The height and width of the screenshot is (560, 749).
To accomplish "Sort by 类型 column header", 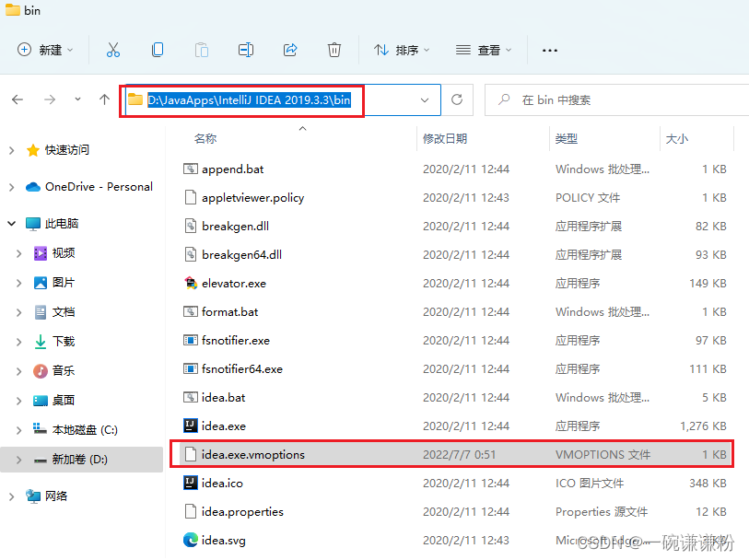I will [x=567, y=138].
